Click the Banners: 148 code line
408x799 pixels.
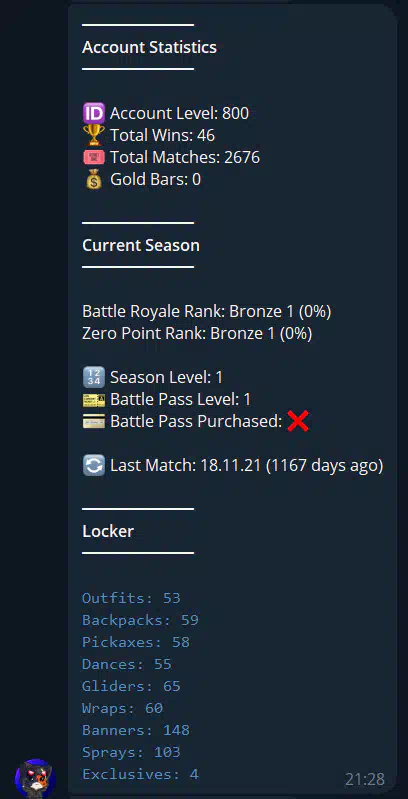point(135,730)
